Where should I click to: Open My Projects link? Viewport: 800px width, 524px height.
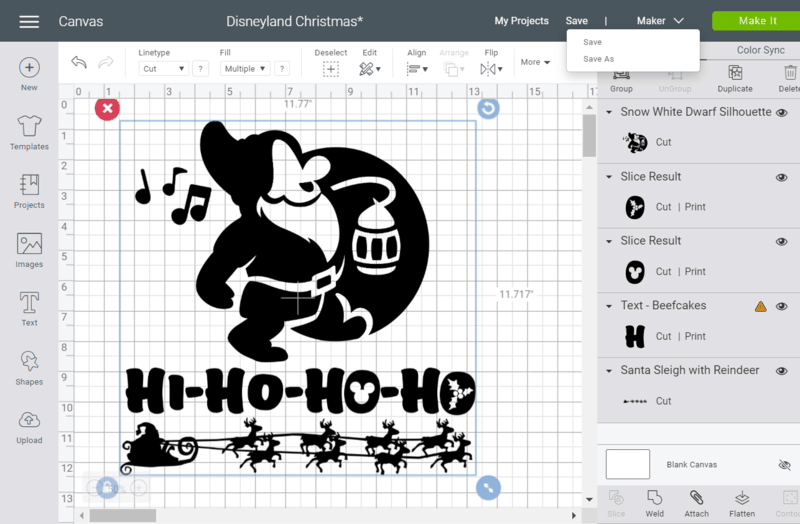click(x=521, y=21)
